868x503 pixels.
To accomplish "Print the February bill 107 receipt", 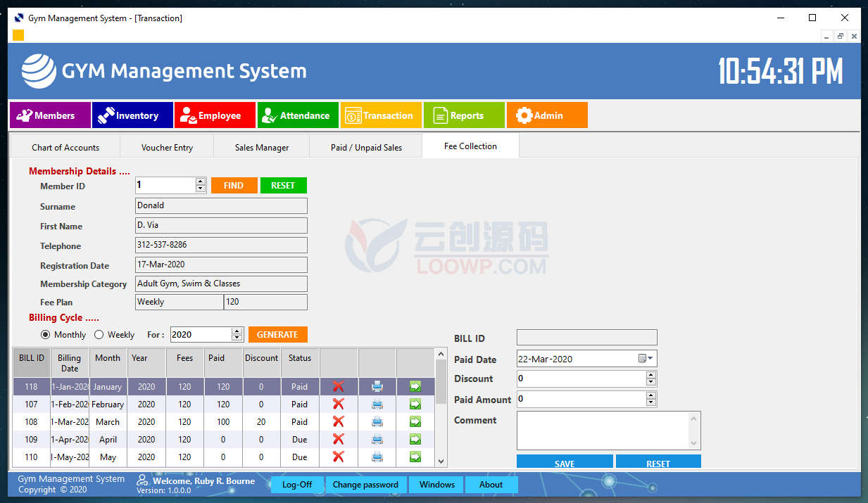I will coord(377,404).
